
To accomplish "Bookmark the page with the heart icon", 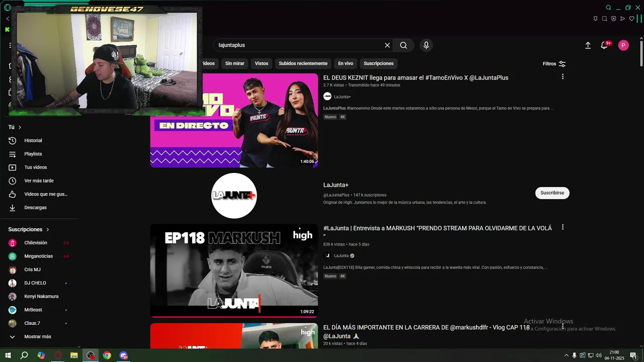I will (632, 19).
